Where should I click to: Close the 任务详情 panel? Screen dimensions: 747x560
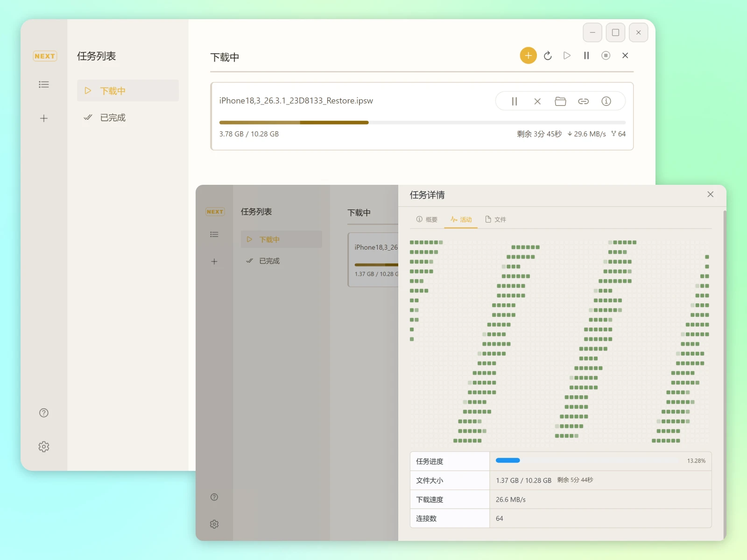[710, 194]
